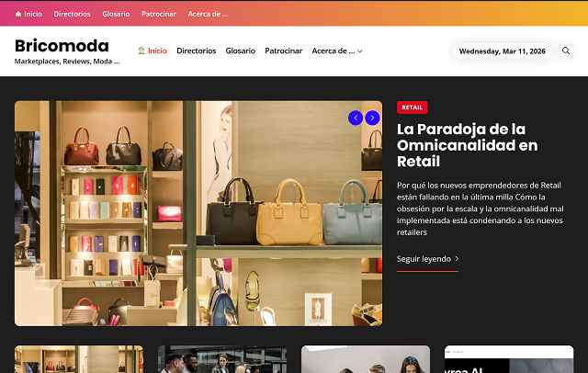This screenshot has height=373, width=588.
Task: Go to previous slide with left arrow
Action: coord(356,118)
